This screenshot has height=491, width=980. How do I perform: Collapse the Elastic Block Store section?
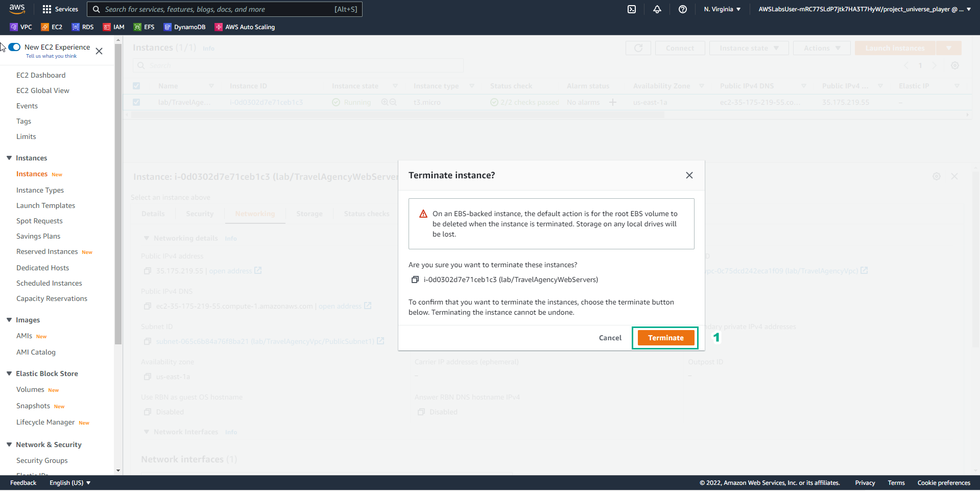pyautogui.click(x=9, y=373)
